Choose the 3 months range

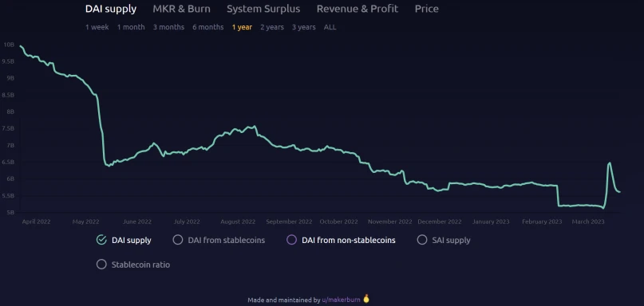(169, 27)
